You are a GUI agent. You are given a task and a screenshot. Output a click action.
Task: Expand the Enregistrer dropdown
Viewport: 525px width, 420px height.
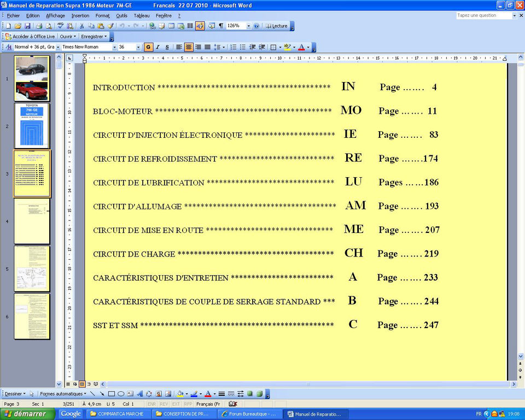(94, 37)
